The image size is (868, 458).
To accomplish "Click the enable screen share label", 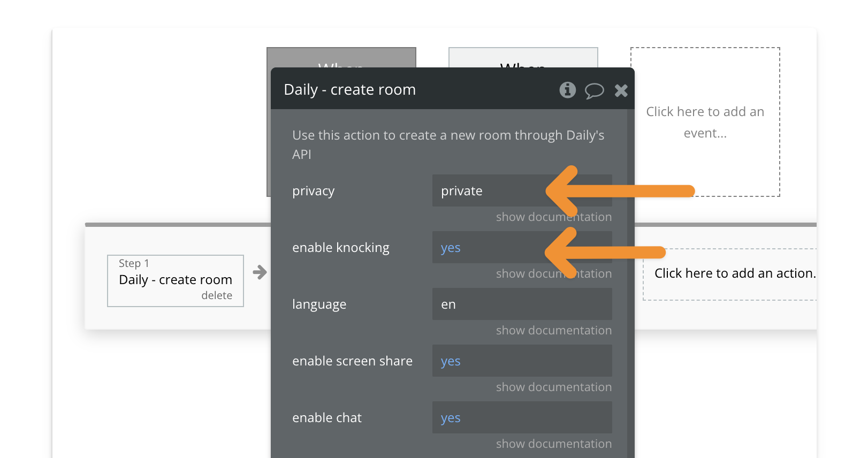I will (352, 361).
